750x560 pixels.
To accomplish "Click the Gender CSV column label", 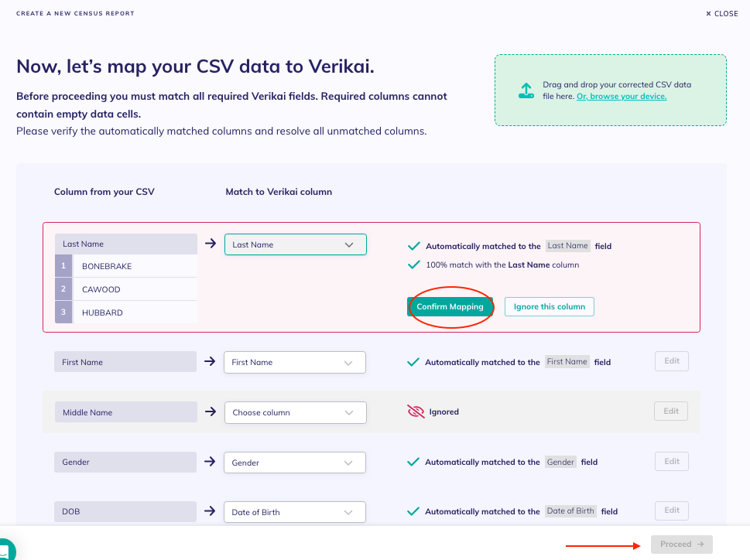I will click(125, 462).
